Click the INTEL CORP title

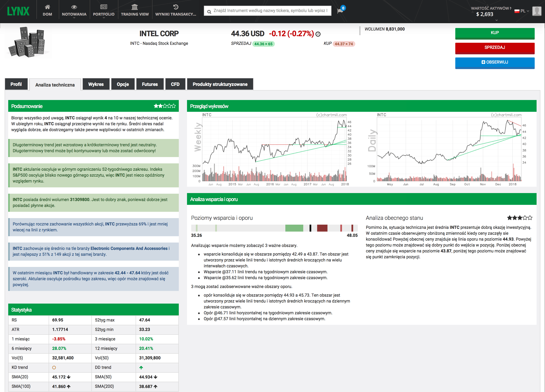[x=159, y=34]
